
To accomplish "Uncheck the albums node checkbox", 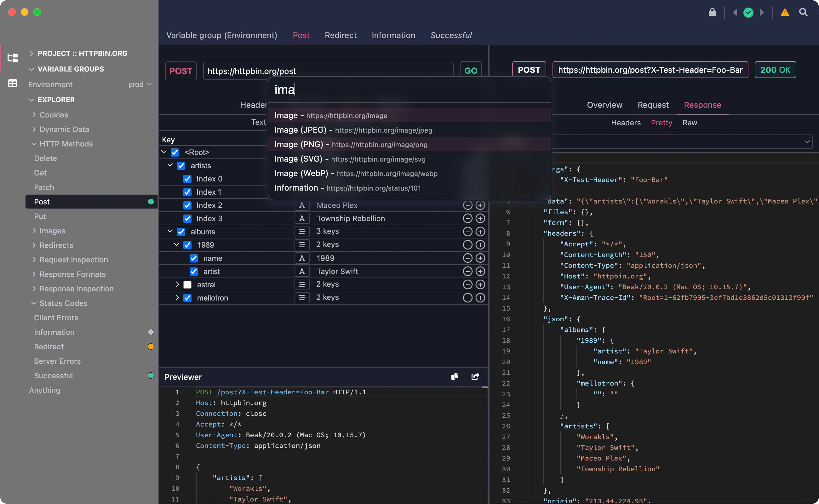I will (x=181, y=231).
